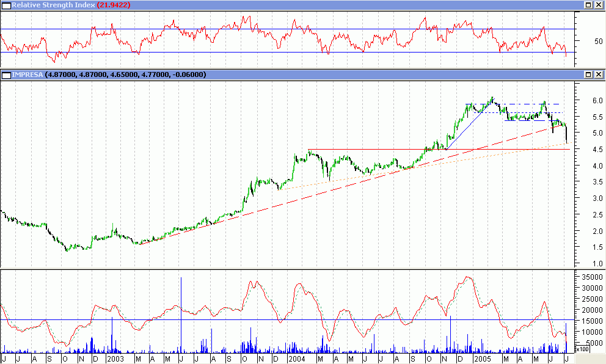Screen dimensions: 606x364
Task: Click the 6.0 price axis label
Action: [x=597, y=101]
